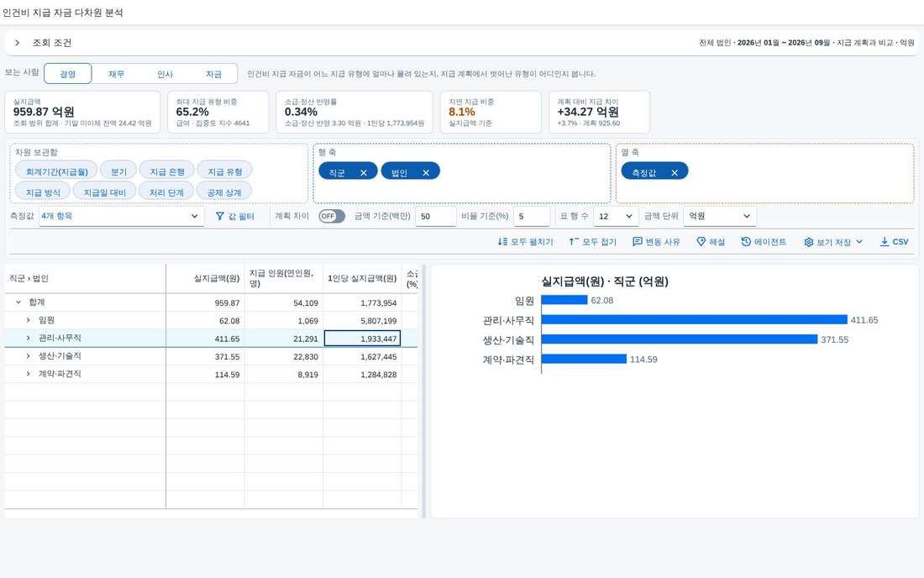Expand the 임원 row
This screenshot has width=924, height=578.
[28, 320]
